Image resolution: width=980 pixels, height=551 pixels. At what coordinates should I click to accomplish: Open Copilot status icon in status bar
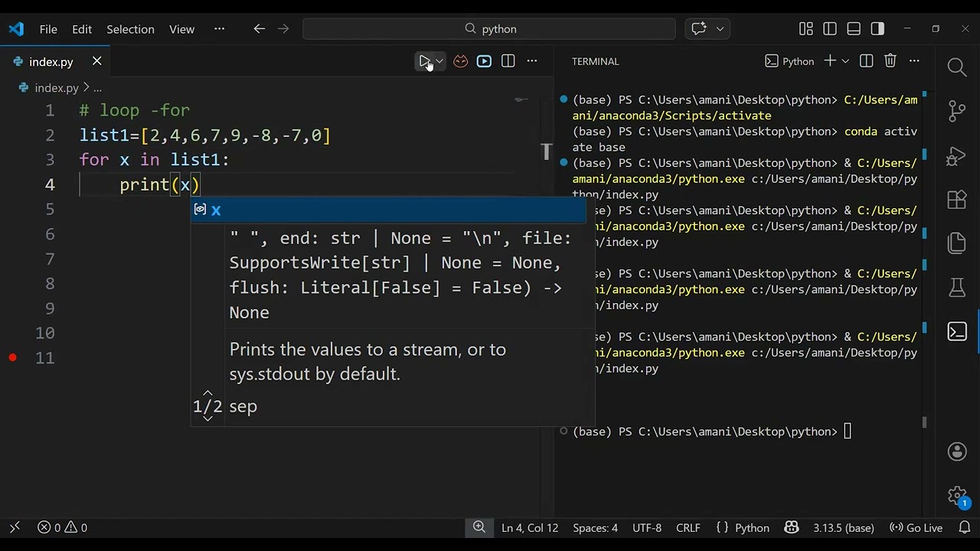coord(792,527)
